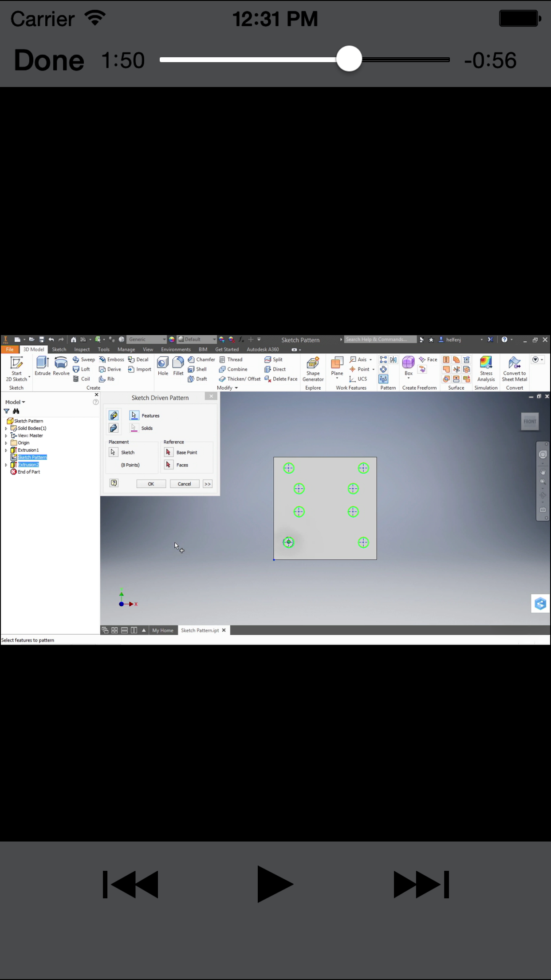Click the Combine tool
Image resolution: width=551 pixels, height=980 pixels.
[233, 369]
